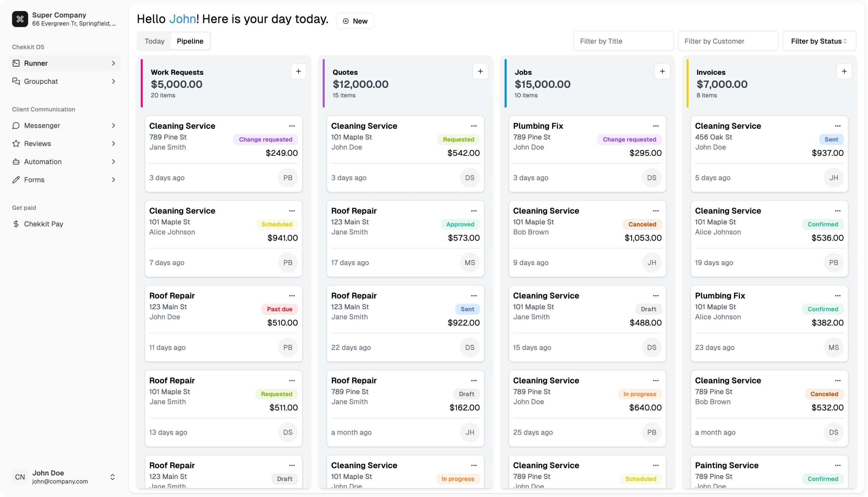Click the CN user avatar
This screenshot has width=868, height=497.
pyautogui.click(x=20, y=477)
